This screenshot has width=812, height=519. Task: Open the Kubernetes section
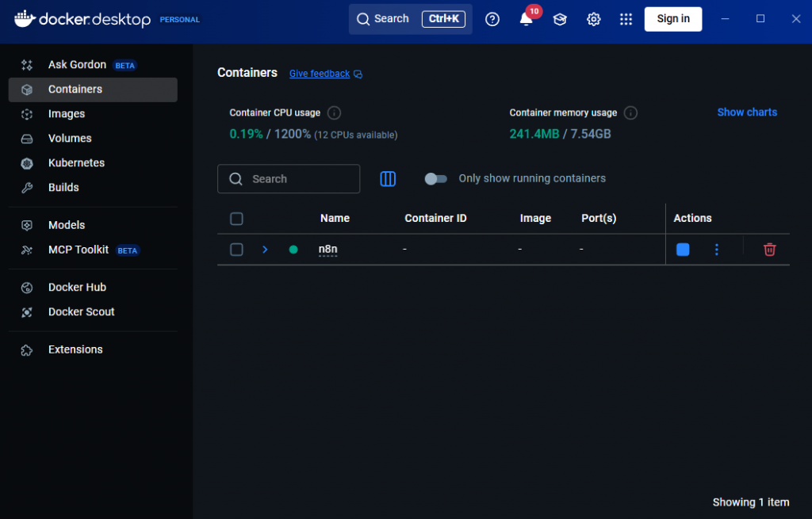pyautogui.click(x=93, y=163)
